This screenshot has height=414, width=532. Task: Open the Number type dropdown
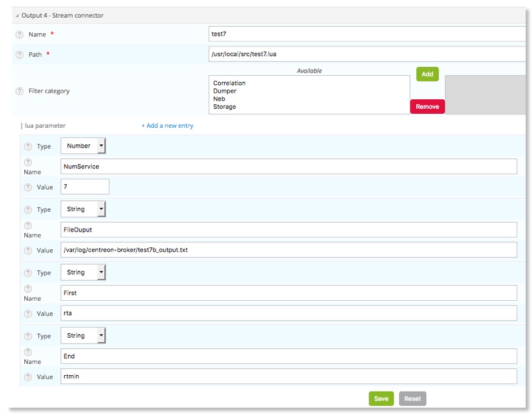83,146
